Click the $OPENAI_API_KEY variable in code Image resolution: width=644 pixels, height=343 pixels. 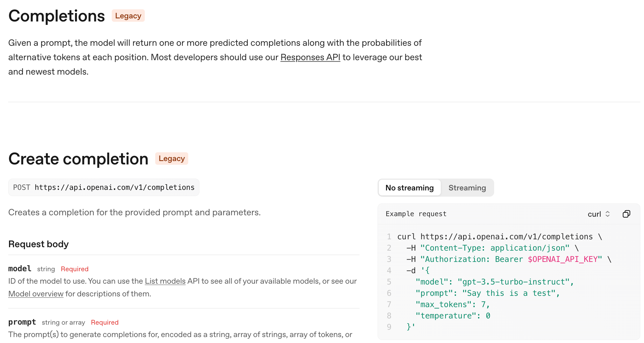[x=562, y=259]
